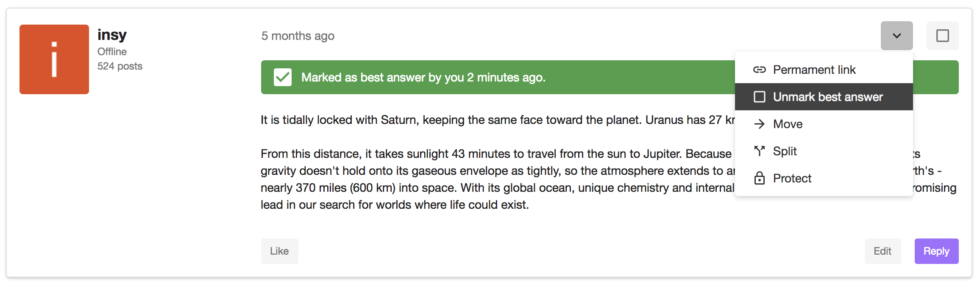Select Unmark best answer menu entry
Viewport: 980px width, 286px height.
(827, 97)
